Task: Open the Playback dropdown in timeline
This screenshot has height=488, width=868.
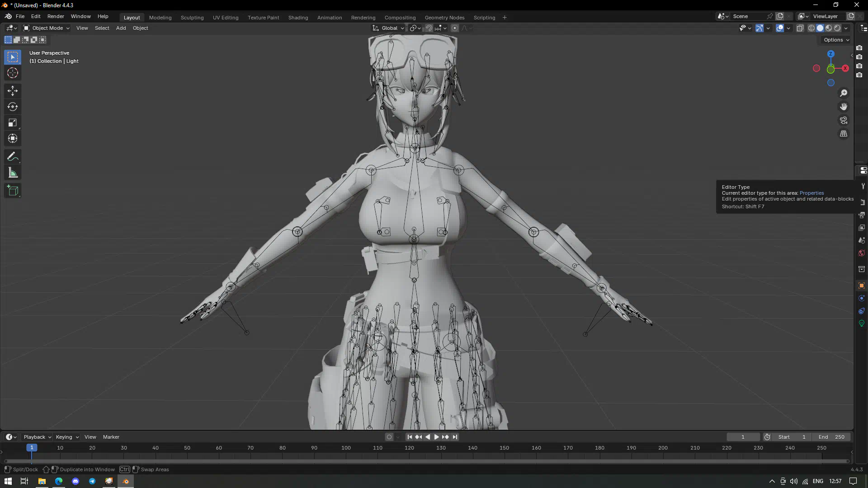Action: coord(38,437)
